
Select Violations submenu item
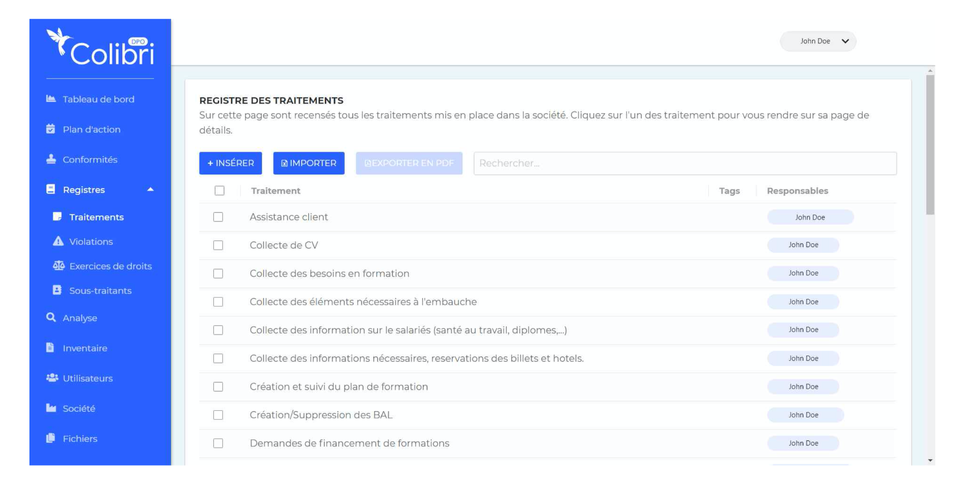pyautogui.click(x=91, y=241)
